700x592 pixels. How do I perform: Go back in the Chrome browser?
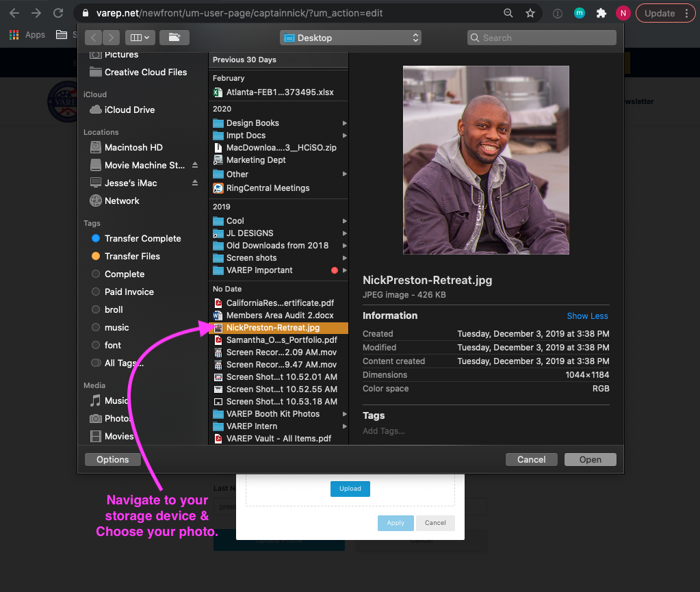pyautogui.click(x=14, y=13)
